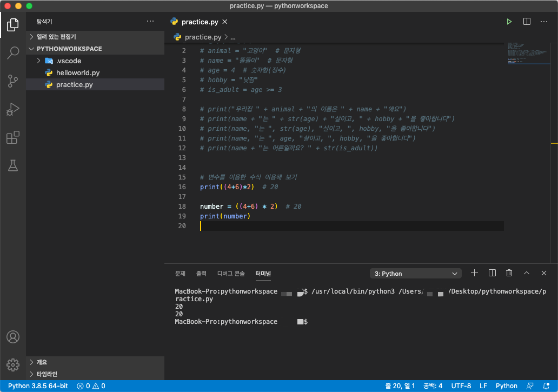The image size is (558, 392).
Task: Open the Source Control view
Action: point(13,81)
